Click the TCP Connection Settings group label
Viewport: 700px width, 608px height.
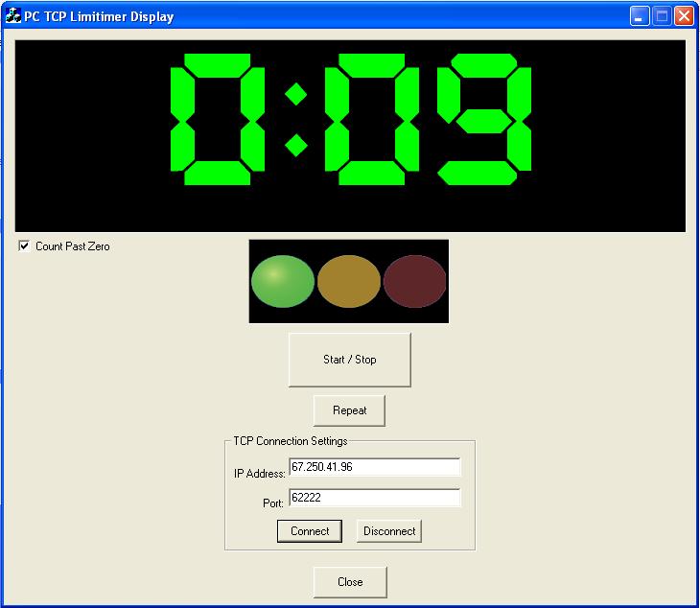tap(291, 441)
